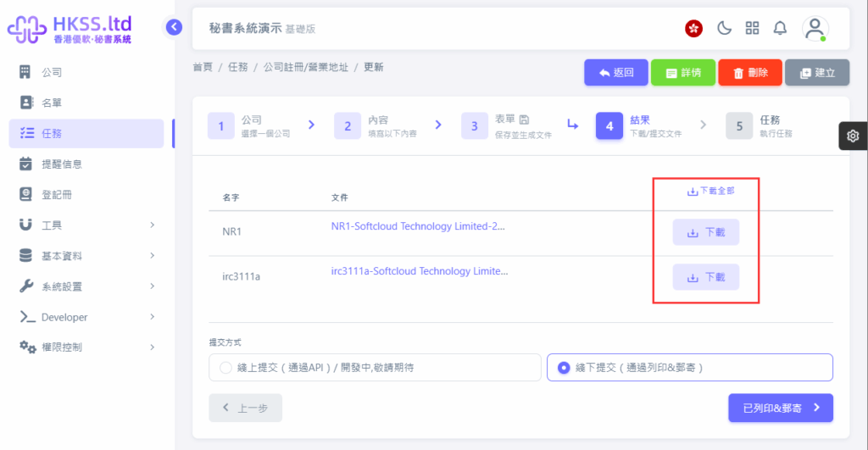Download the irc3111a file with 下載 button
The height and width of the screenshot is (450, 868).
pyautogui.click(x=706, y=277)
